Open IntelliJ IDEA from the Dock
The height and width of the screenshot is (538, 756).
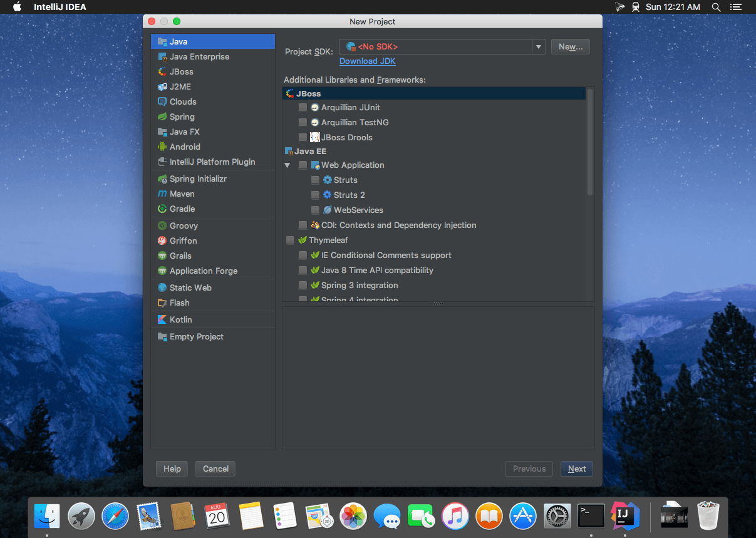click(x=624, y=515)
